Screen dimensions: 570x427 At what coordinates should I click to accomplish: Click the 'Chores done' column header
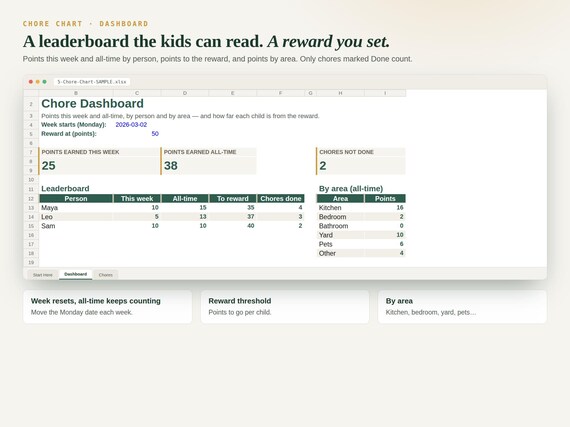(x=281, y=198)
